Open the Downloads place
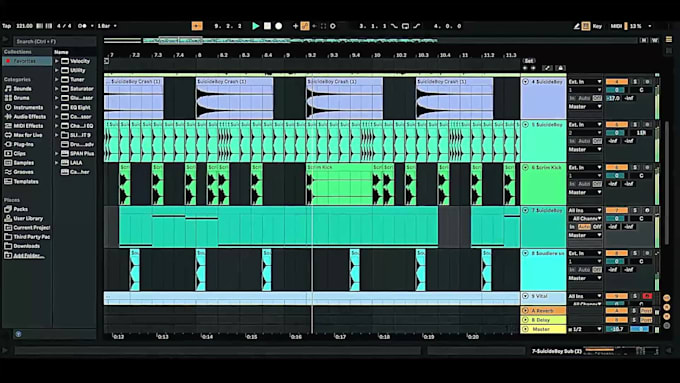 click(23, 246)
